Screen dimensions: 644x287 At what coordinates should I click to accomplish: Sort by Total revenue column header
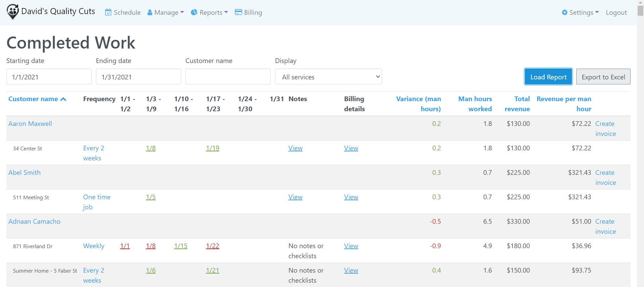517,104
